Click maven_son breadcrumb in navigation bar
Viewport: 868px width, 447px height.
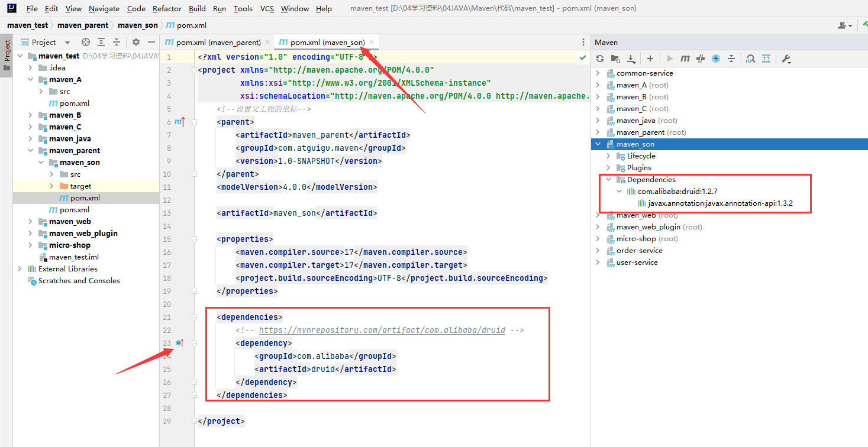[138, 25]
